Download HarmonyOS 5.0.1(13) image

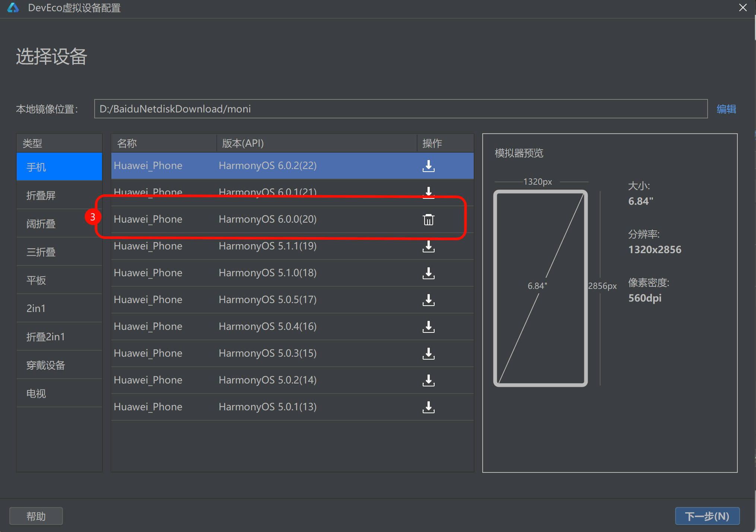click(x=428, y=407)
